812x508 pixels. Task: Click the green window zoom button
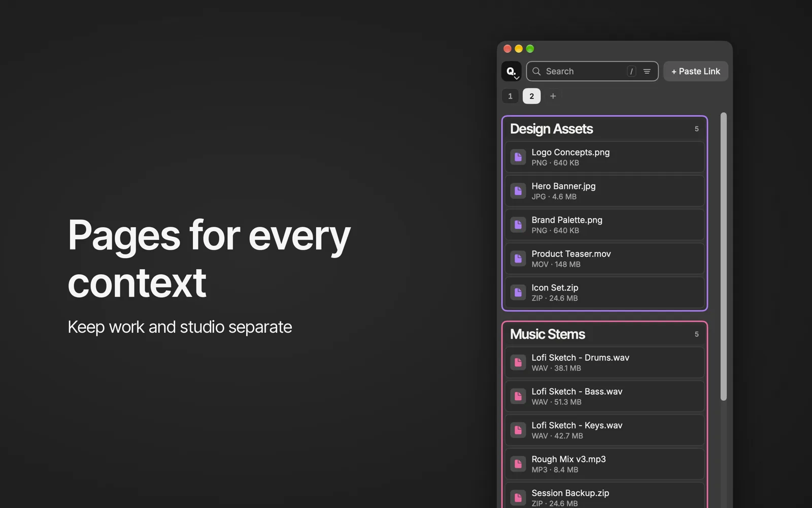tap(530, 49)
